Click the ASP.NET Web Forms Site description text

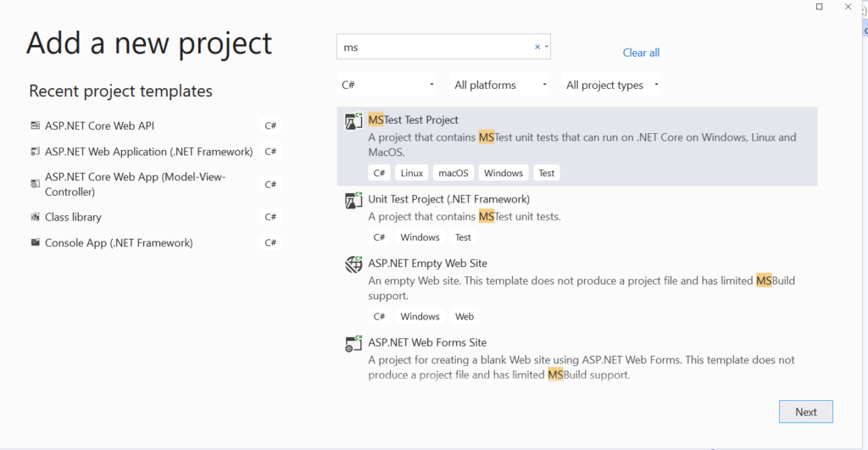pyautogui.click(x=581, y=367)
